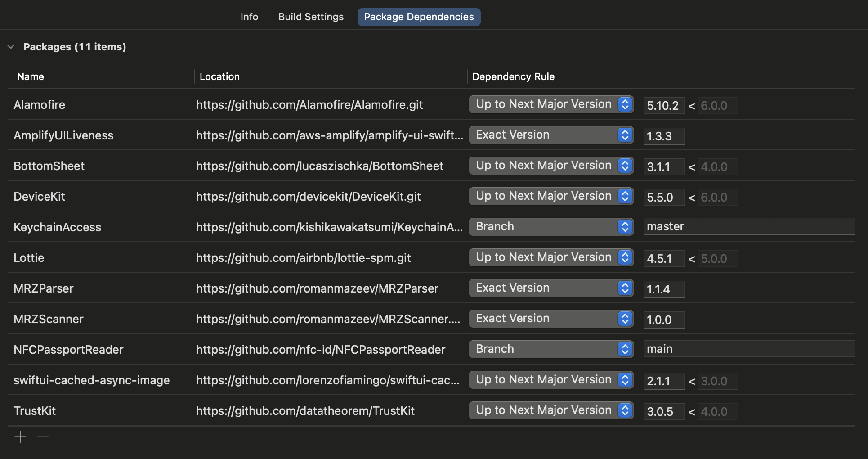
Task: Click Lottie upper bound 5.0.0 field
Action: (718, 259)
